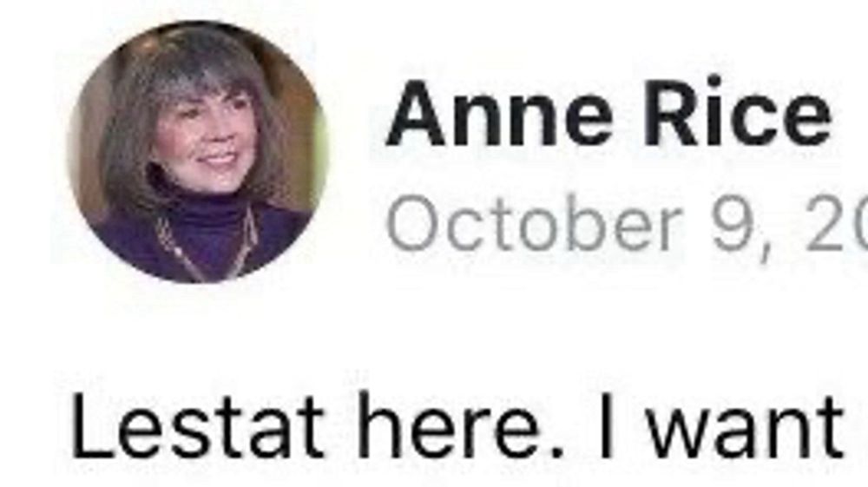Click the empty area right of 'Rice'
Image resolution: width=868 pixels, height=487 pixels.
851,114
